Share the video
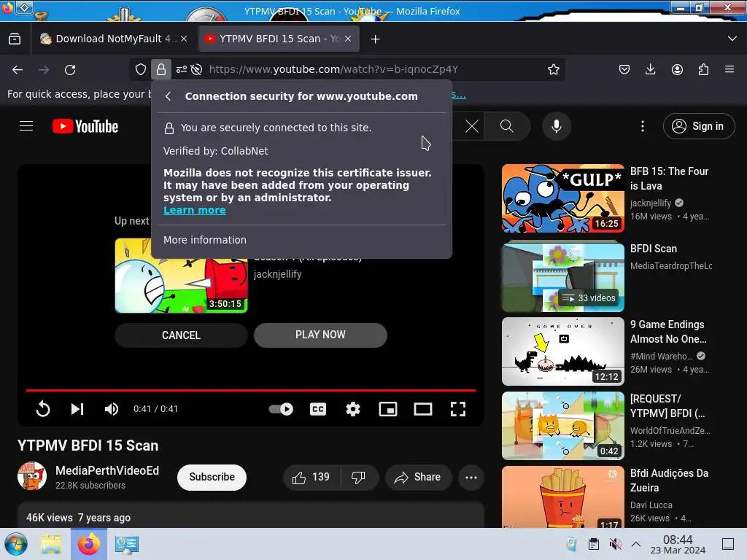This screenshot has width=747, height=560. [417, 477]
